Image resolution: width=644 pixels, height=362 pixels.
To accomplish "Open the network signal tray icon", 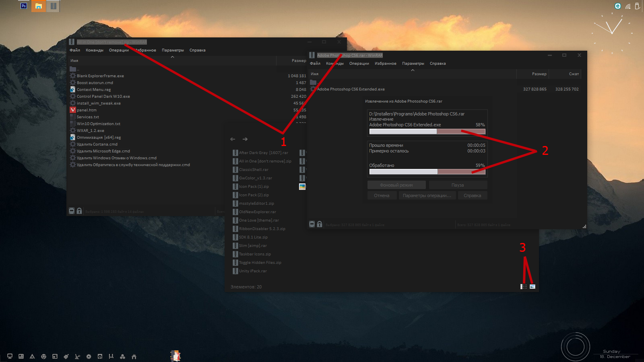I will (x=628, y=6).
